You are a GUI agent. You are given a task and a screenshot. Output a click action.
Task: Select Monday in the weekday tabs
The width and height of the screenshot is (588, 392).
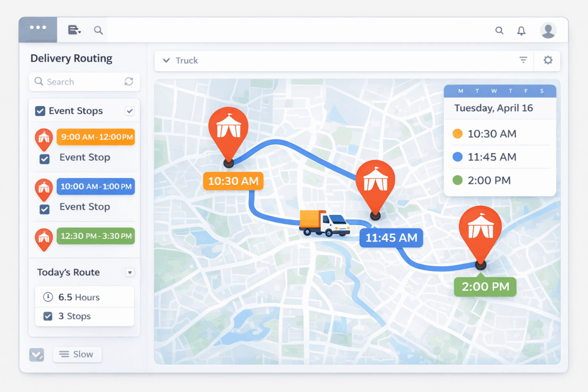coord(460,90)
